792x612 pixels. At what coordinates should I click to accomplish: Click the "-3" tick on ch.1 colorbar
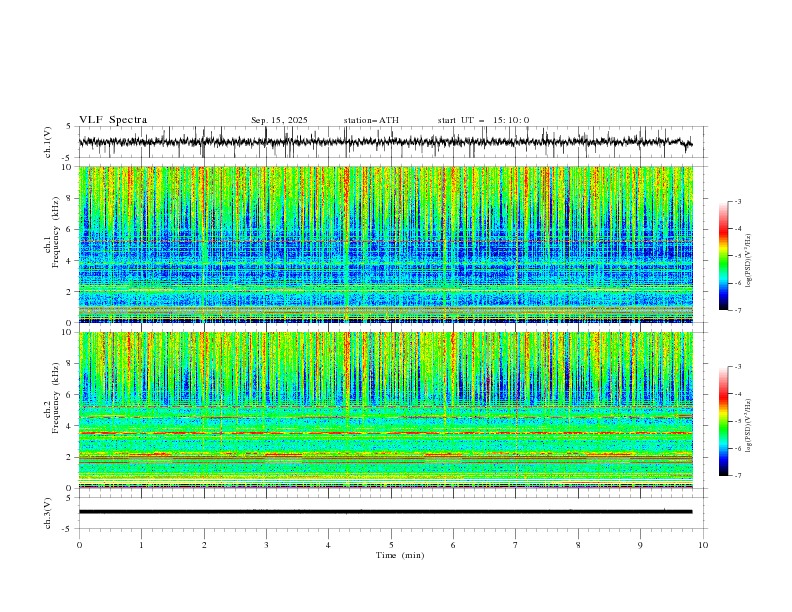click(x=738, y=201)
